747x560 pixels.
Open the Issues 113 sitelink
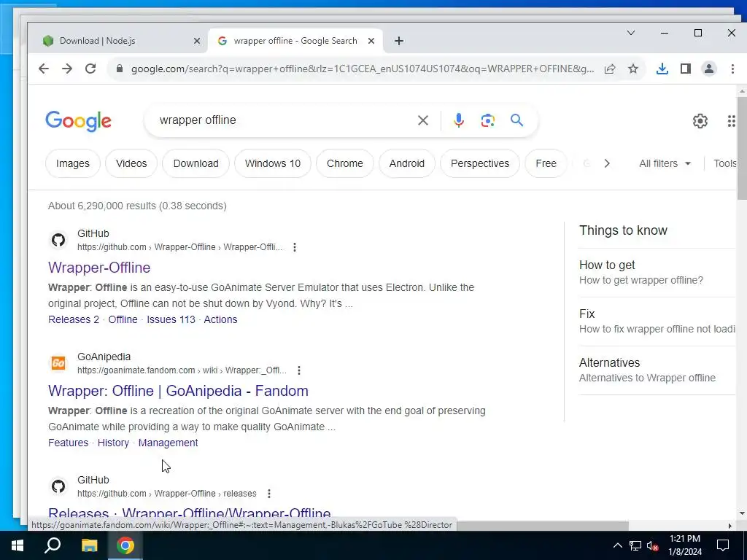point(171,319)
